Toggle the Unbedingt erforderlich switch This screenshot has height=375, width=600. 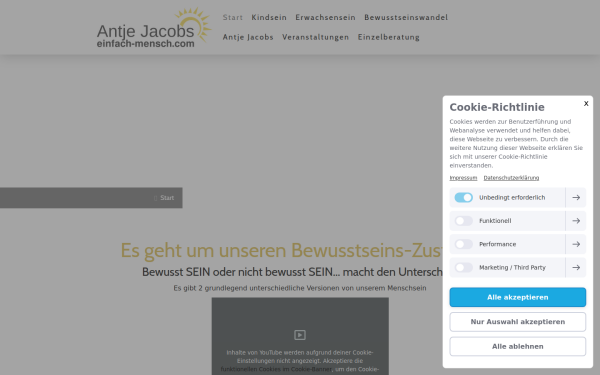(463, 197)
